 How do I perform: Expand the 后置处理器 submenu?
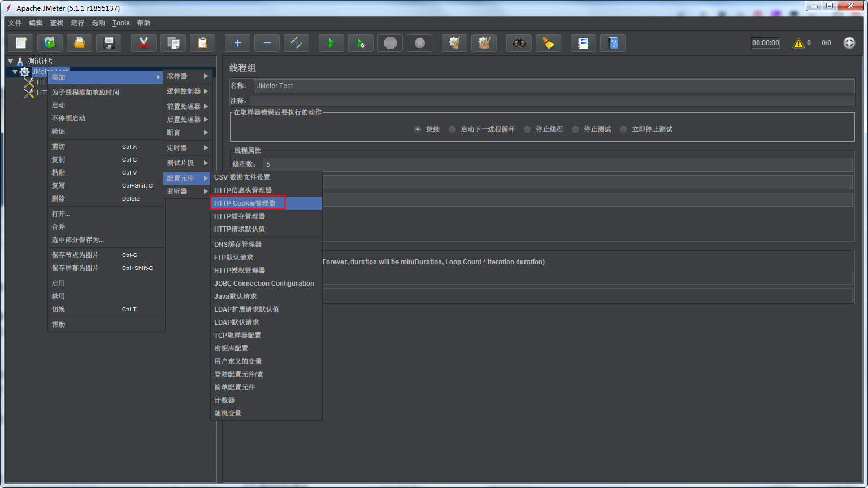tap(188, 120)
